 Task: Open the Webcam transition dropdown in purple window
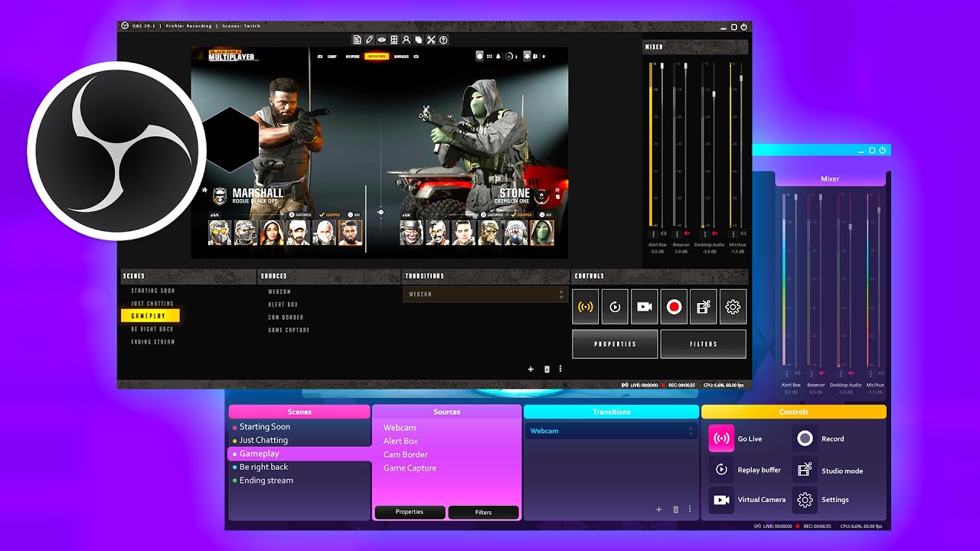click(x=611, y=431)
